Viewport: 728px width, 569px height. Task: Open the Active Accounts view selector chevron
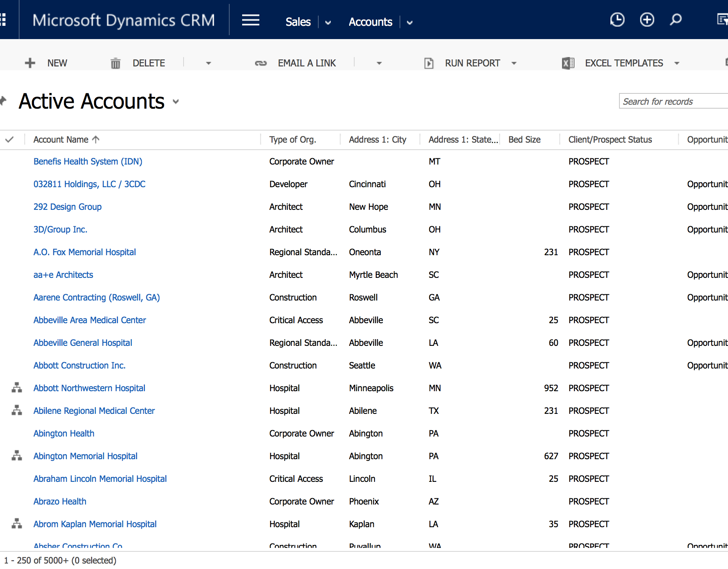click(176, 102)
